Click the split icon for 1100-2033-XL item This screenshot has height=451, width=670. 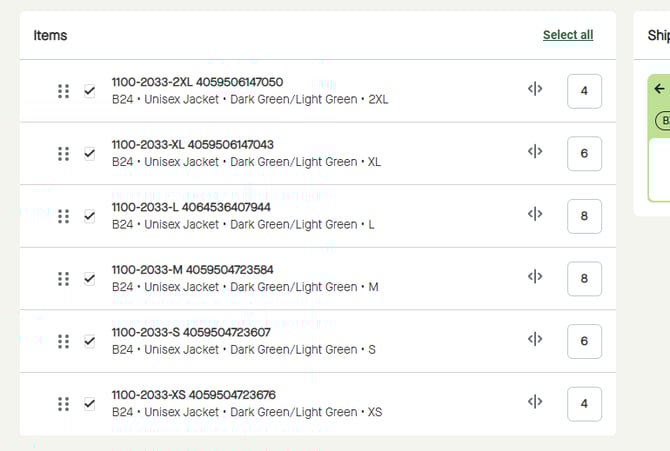coord(535,152)
